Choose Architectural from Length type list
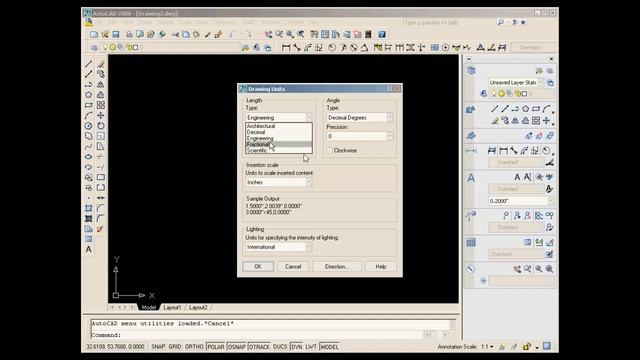 tap(278, 126)
